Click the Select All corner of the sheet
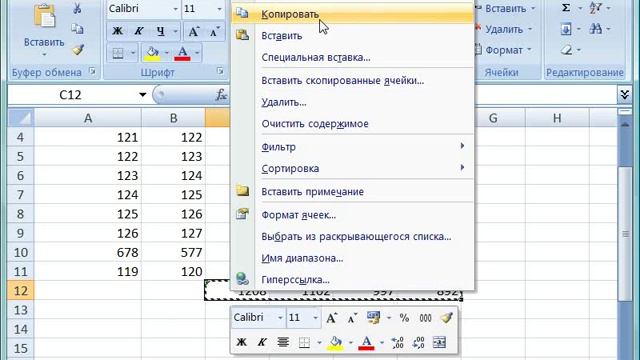This screenshot has height=360, width=640. [x=21, y=118]
